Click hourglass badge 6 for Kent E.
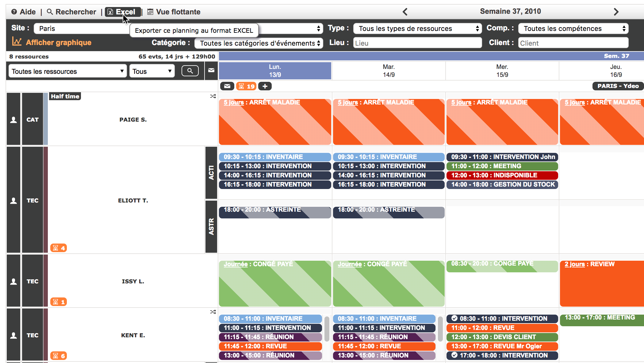 59,356
